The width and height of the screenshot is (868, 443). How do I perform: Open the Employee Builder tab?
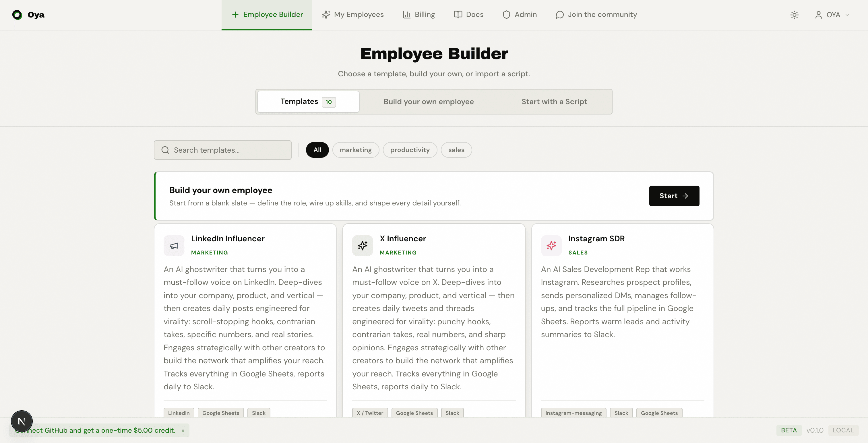(x=267, y=14)
